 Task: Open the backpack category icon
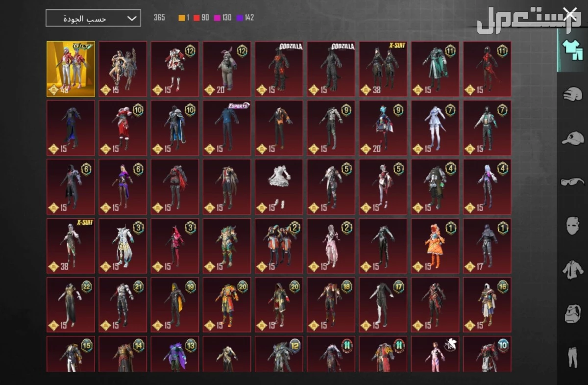(x=572, y=313)
